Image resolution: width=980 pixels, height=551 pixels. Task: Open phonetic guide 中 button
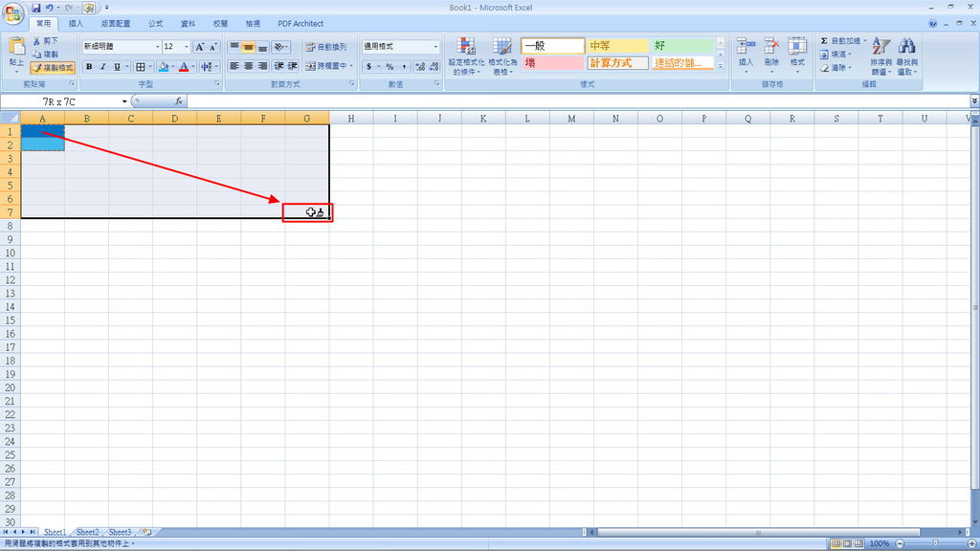pos(206,67)
